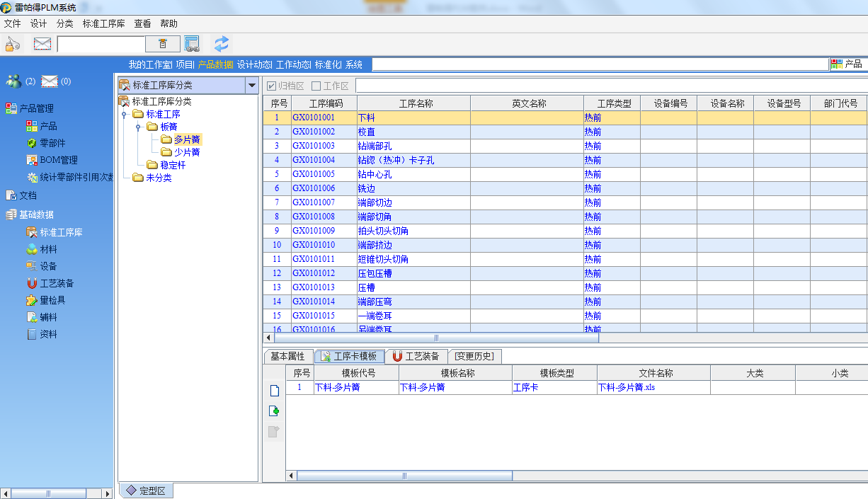Collapse the 标准工序 tree node

pyautogui.click(x=124, y=115)
